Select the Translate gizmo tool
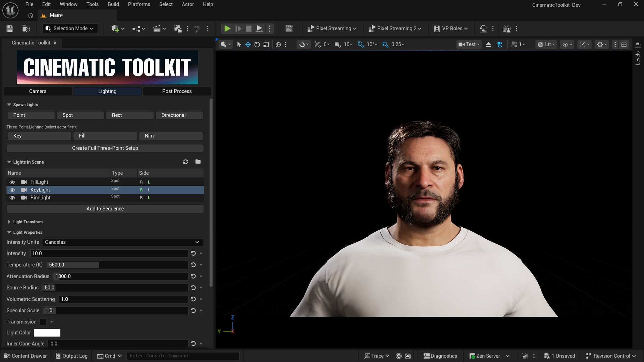The width and height of the screenshot is (644, 362). tap(248, 44)
